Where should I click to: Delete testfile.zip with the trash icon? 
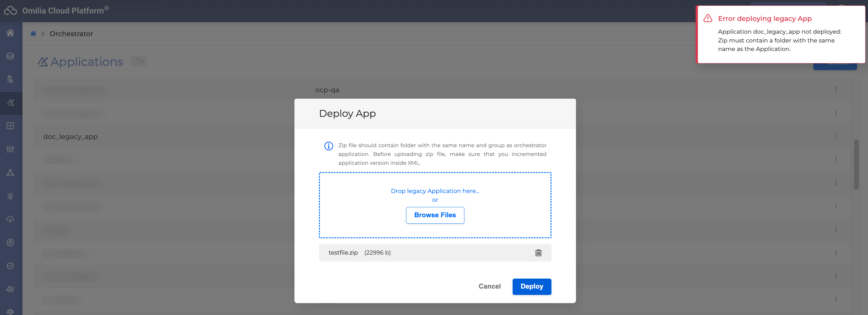point(538,253)
